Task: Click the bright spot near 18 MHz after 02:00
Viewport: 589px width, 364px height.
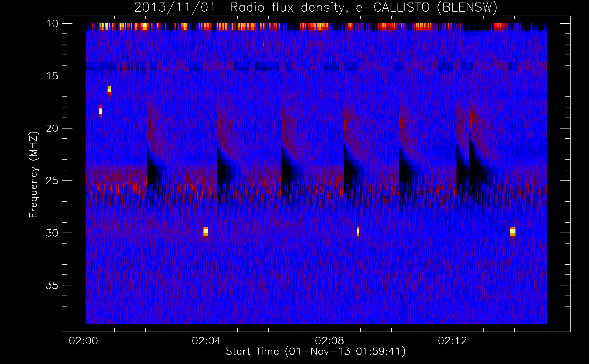Action: click(101, 111)
